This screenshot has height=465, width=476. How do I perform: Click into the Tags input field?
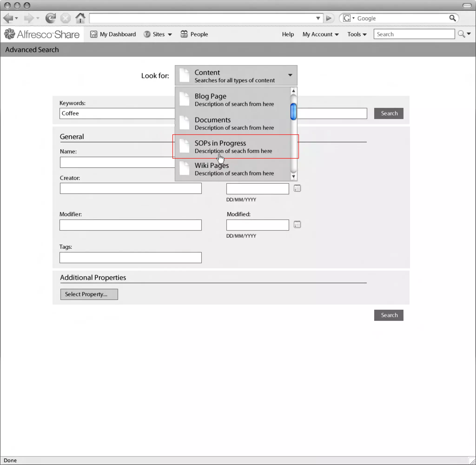pos(130,258)
